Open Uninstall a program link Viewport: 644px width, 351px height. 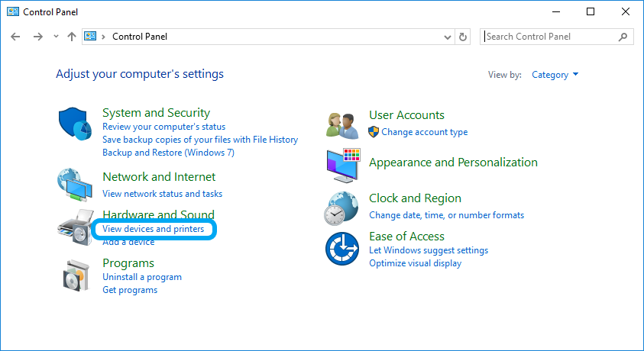click(x=142, y=277)
